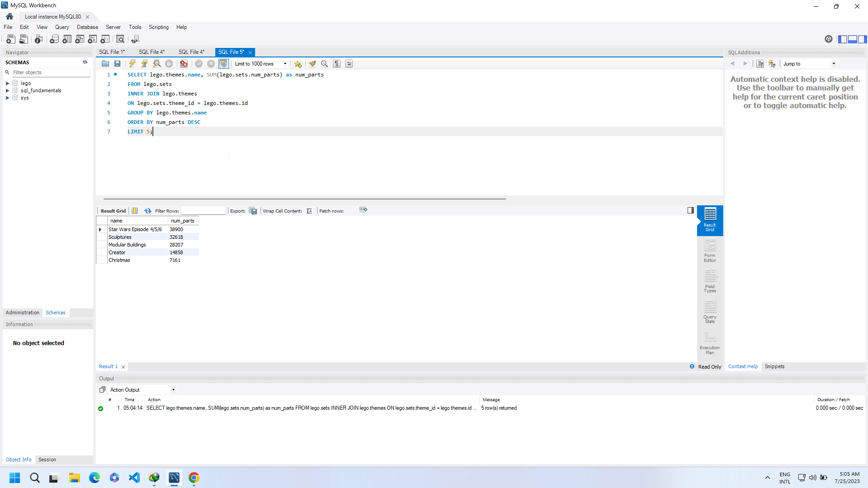This screenshot has height=488, width=868.
Task: Open SQL script file in new tab
Action: click(x=24, y=39)
